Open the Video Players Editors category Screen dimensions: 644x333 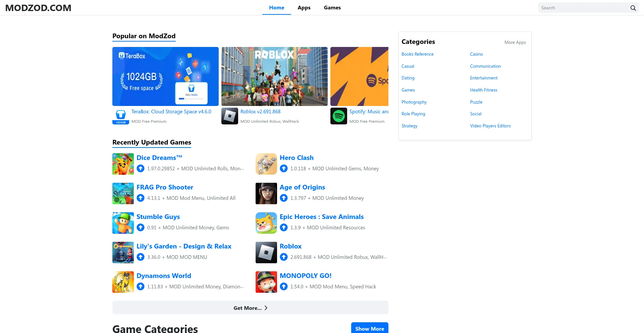[490, 126]
